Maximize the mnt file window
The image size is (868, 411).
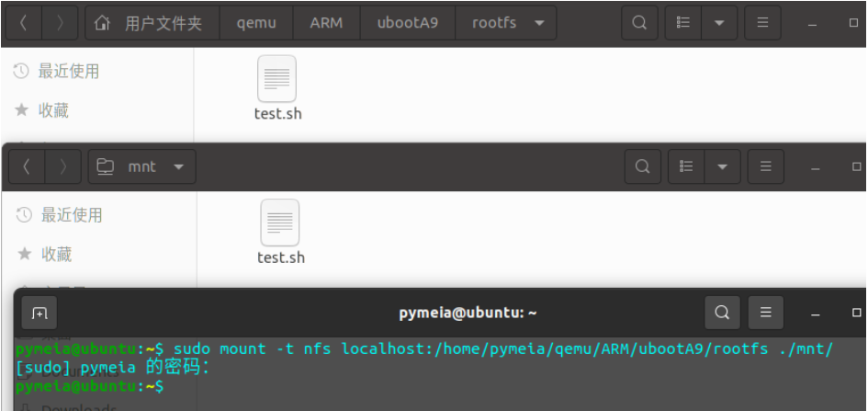tap(856, 166)
